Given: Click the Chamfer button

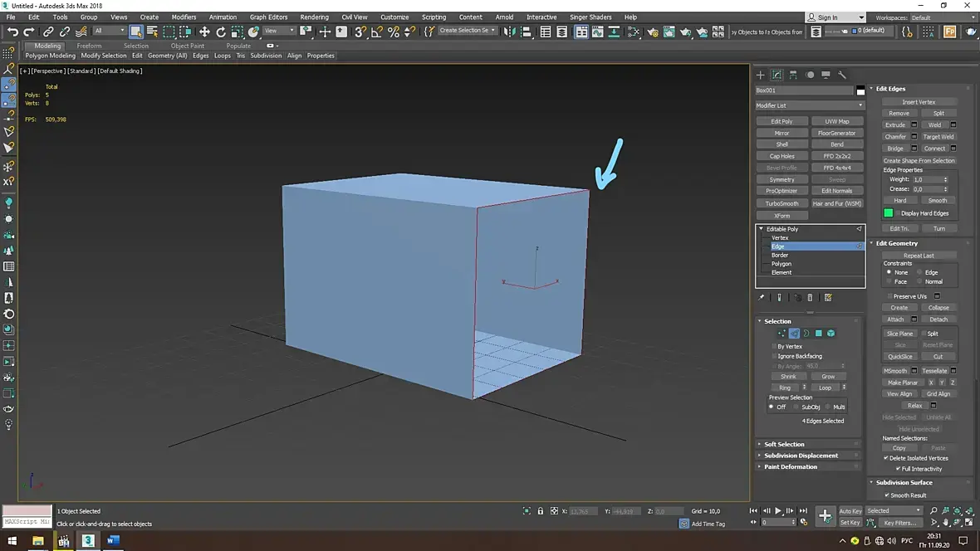Looking at the screenshot, I should pos(895,137).
